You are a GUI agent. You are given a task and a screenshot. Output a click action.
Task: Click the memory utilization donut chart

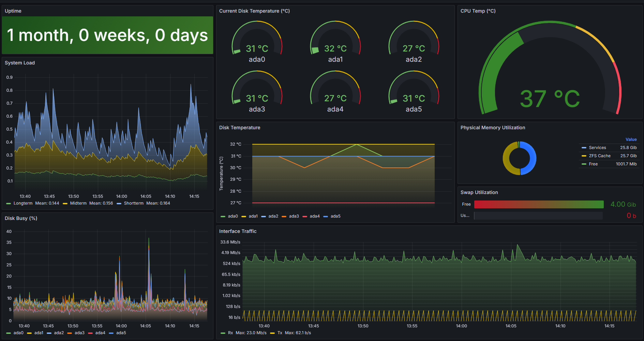pyautogui.click(x=520, y=158)
